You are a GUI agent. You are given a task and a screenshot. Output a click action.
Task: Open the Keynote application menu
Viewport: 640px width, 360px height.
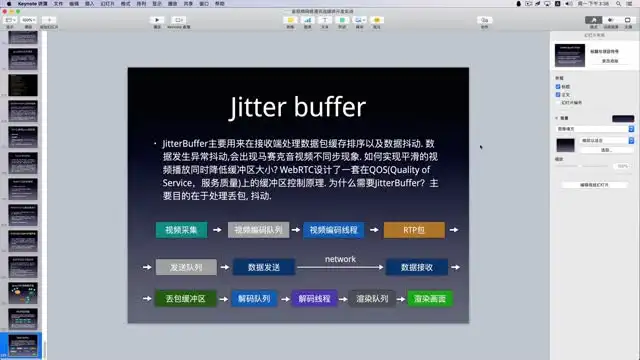pyautogui.click(x=33, y=3)
